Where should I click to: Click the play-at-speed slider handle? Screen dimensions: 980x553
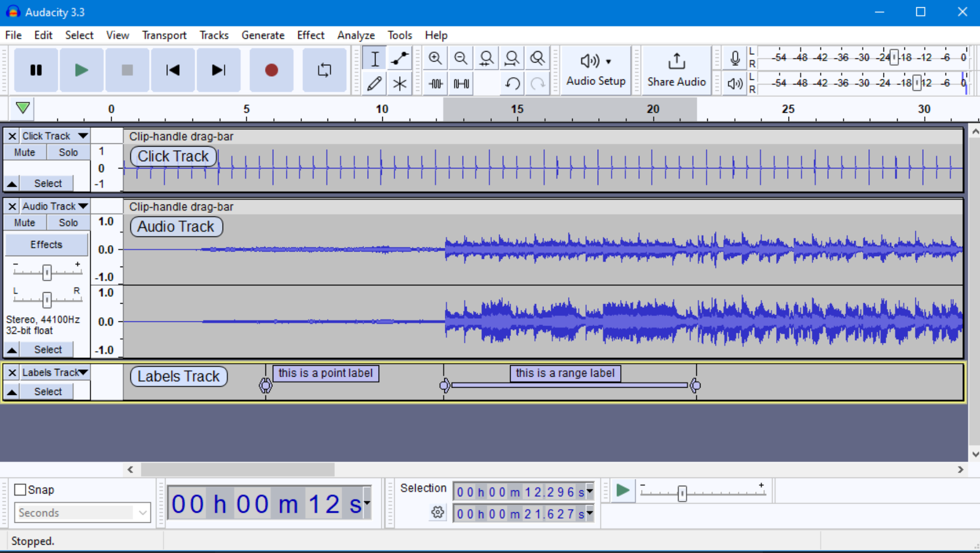point(682,493)
